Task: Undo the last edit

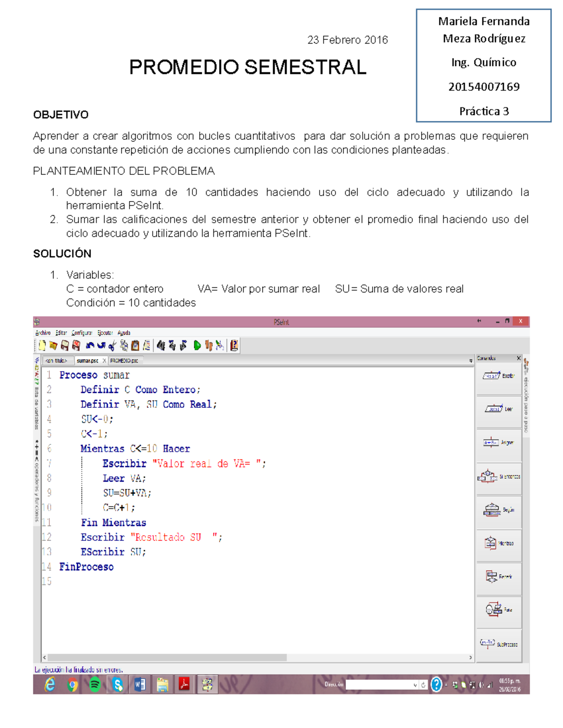Action: pyautogui.click(x=91, y=347)
